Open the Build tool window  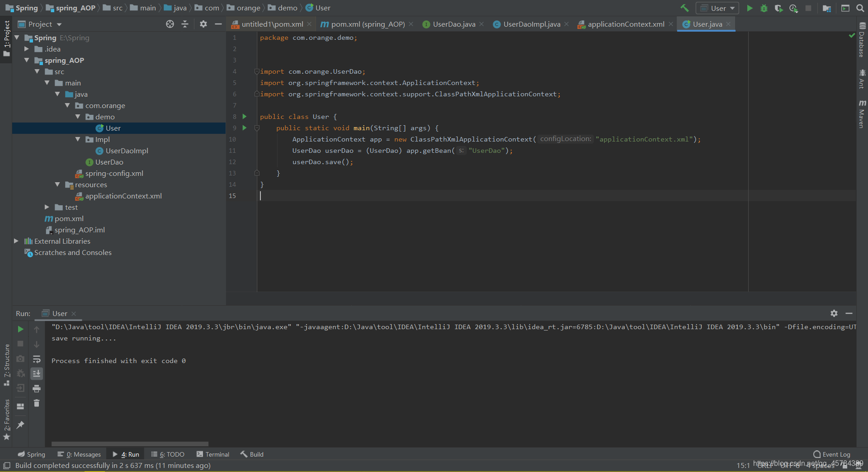[x=252, y=454]
